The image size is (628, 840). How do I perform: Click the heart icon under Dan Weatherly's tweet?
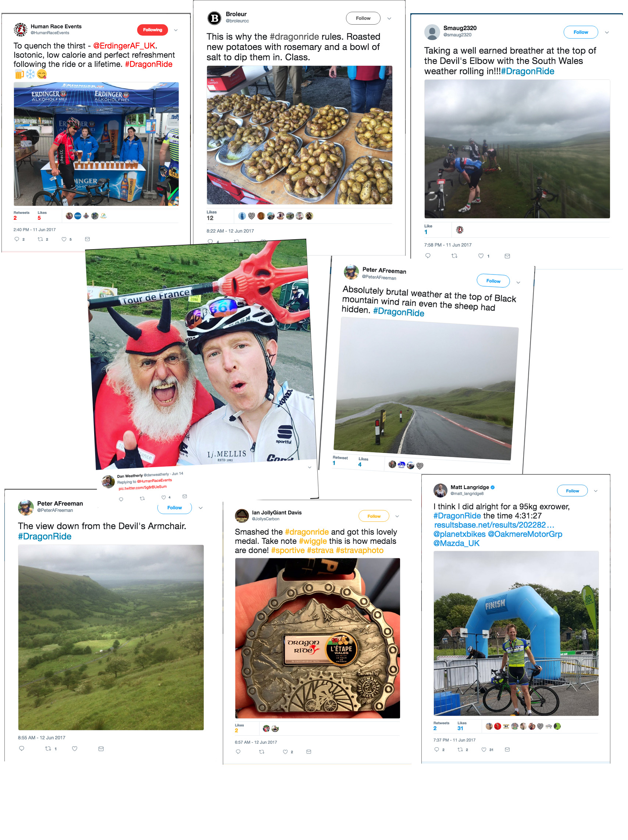tap(163, 497)
